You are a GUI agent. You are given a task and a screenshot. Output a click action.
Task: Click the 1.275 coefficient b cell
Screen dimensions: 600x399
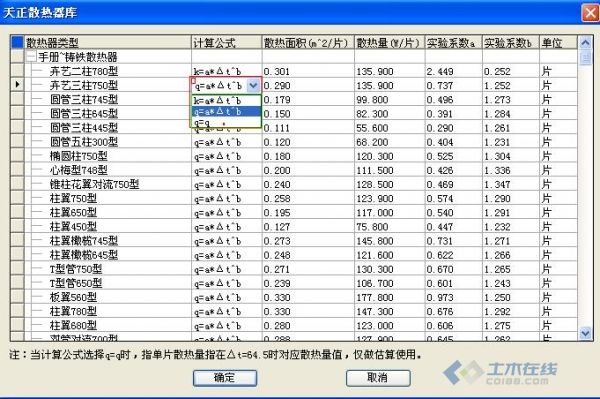click(511, 326)
